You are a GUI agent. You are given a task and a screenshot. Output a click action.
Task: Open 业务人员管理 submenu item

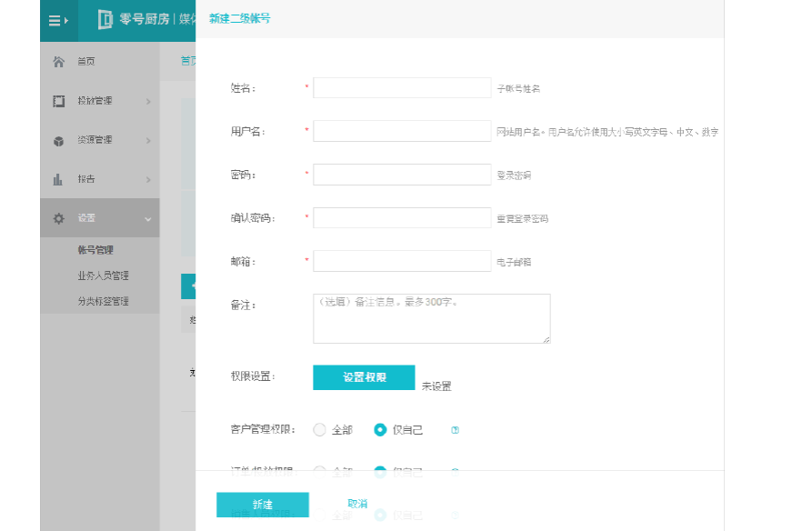(x=103, y=276)
